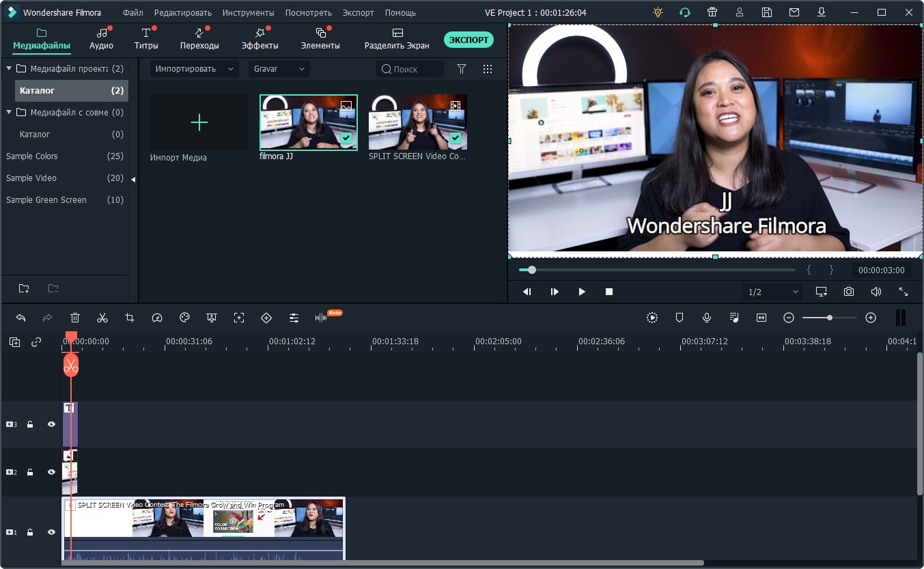Click the preview progress slider handle
This screenshot has height=569, width=924.
point(532,270)
